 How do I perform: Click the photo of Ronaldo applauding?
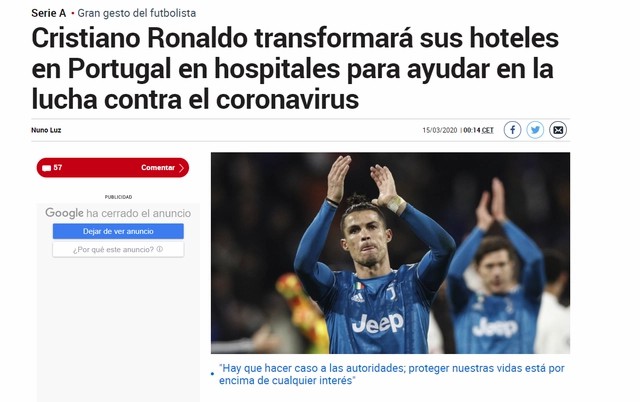click(390, 253)
